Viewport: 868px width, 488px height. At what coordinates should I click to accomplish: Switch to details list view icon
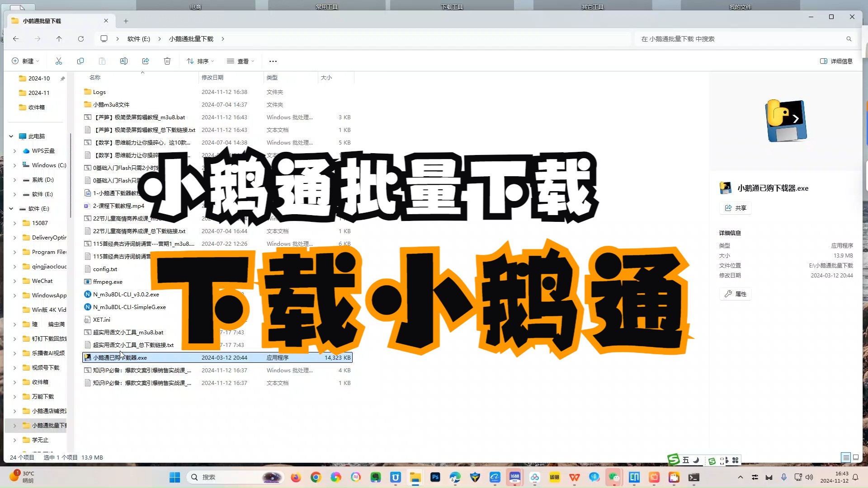[846, 457]
